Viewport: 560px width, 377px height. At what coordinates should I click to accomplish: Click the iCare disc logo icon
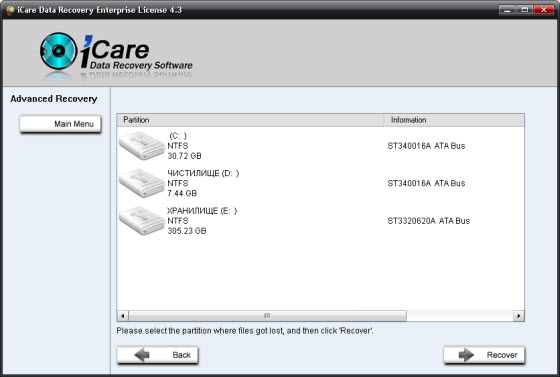59,51
